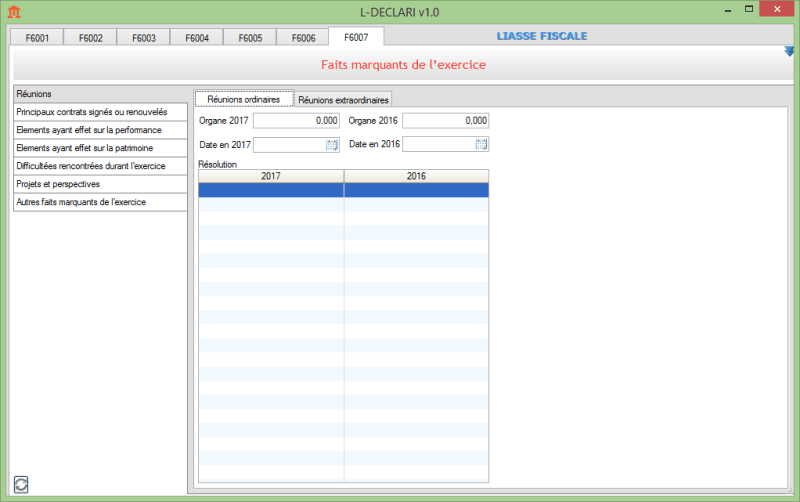Screen dimensions: 800x502
Task: Switch to the F6002 tab
Action: [x=90, y=38]
